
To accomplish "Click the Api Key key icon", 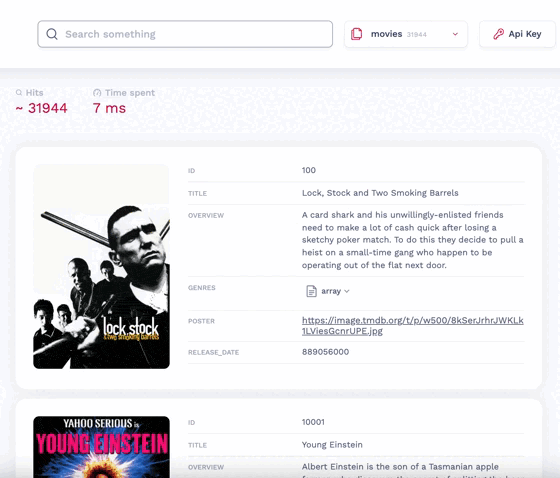I will click(x=499, y=34).
